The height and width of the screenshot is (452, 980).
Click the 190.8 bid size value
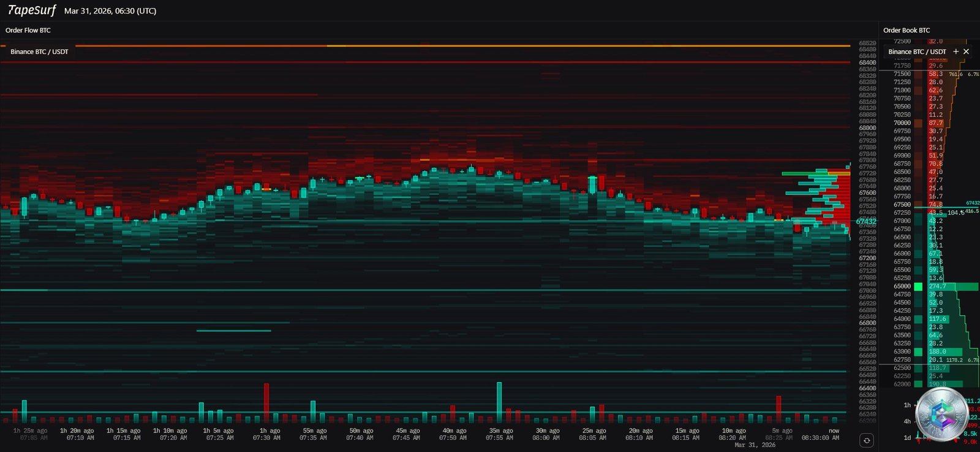[x=937, y=384]
